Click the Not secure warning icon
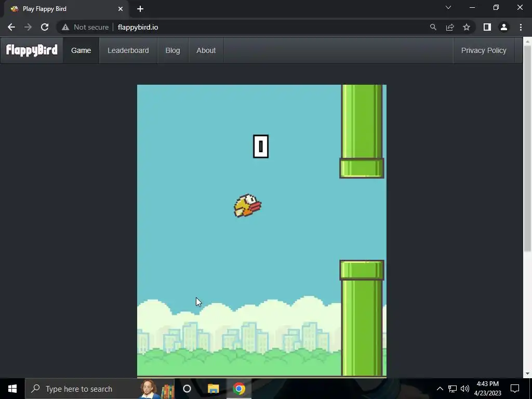532x399 pixels. [65, 27]
